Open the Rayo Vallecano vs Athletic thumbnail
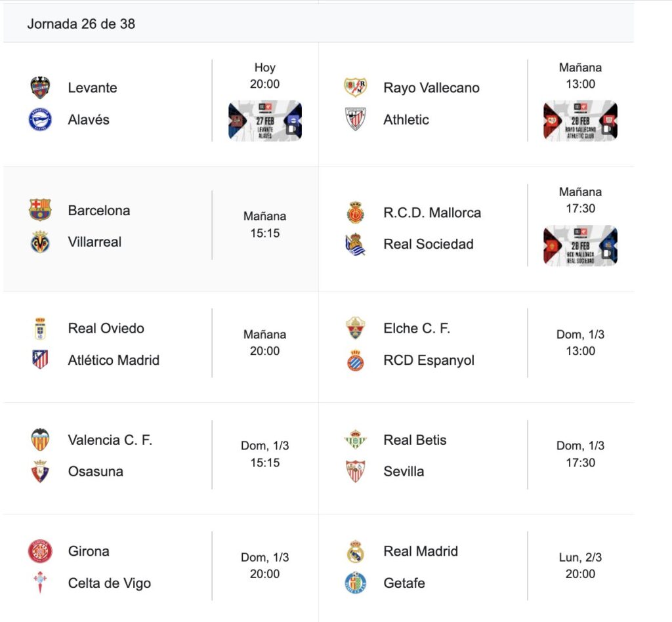Screen dimensions: 672x622 click(580, 121)
